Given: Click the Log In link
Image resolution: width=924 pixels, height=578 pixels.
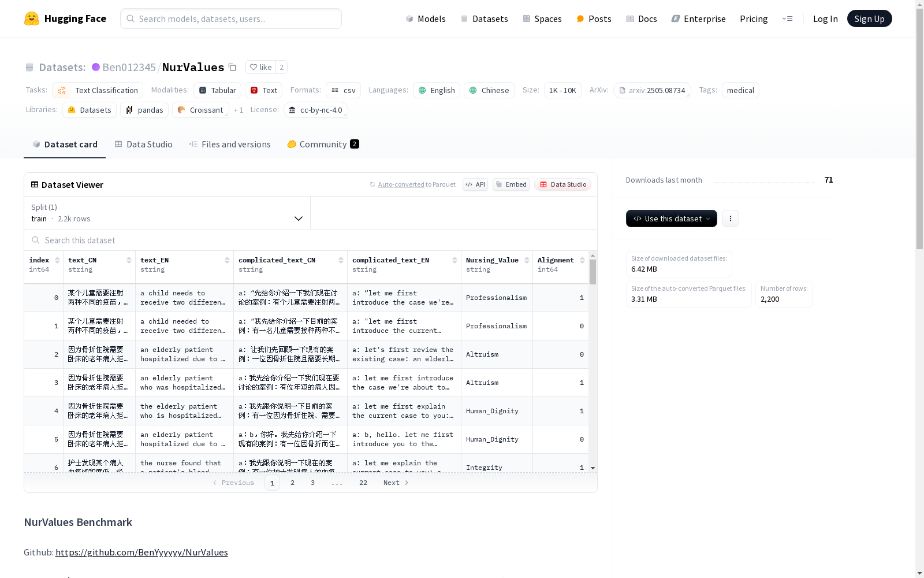Looking at the screenshot, I should click(x=825, y=18).
